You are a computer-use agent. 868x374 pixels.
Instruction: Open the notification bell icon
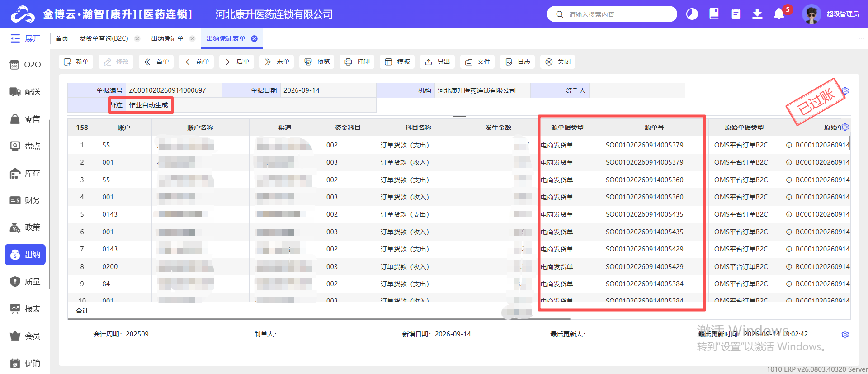pos(778,14)
